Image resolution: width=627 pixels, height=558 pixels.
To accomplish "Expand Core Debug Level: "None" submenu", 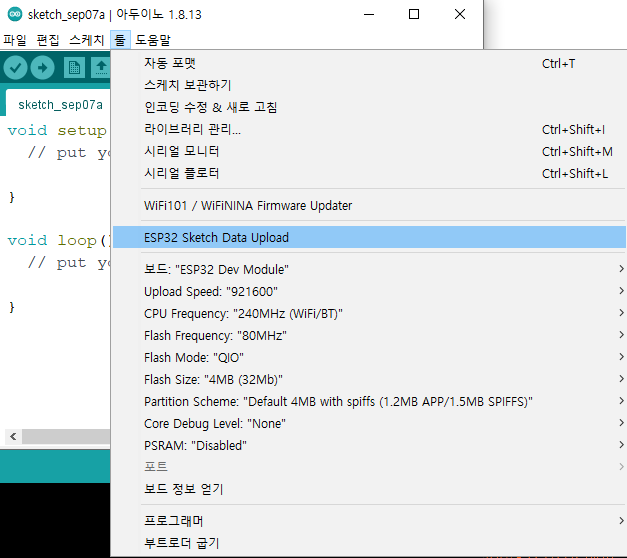I will 369,423.
